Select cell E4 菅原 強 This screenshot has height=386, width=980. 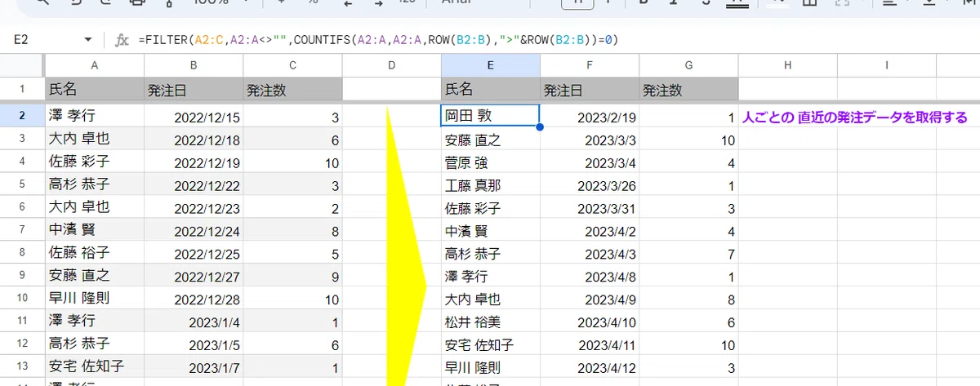[x=490, y=162]
